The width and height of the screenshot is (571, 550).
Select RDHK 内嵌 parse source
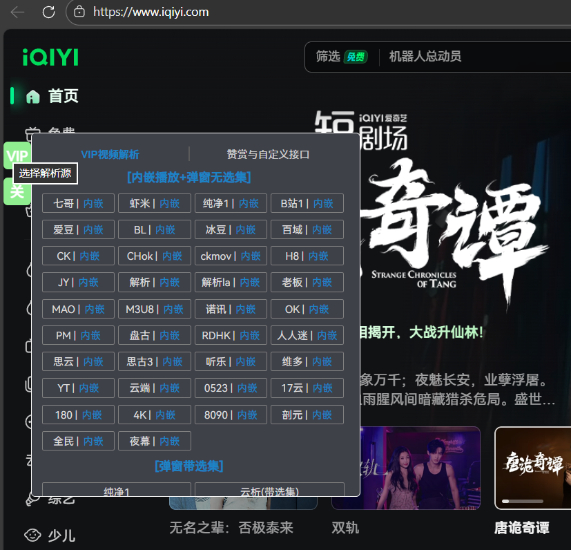pyautogui.click(x=231, y=335)
